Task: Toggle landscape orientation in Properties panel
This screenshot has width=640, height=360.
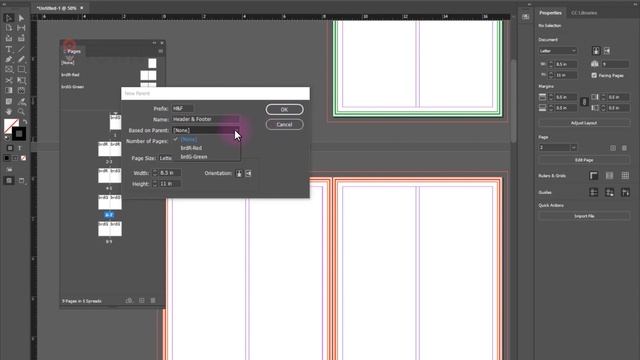Action: point(607,51)
